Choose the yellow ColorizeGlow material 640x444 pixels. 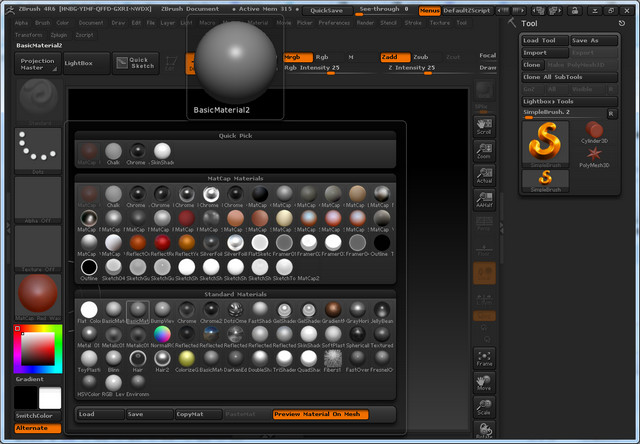pyautogui.click(x=187, y=359)
